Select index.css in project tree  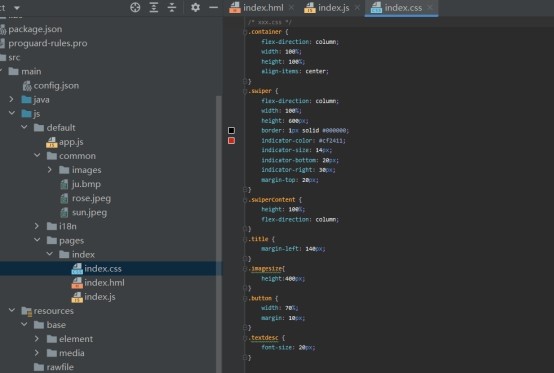pos(102,269)
